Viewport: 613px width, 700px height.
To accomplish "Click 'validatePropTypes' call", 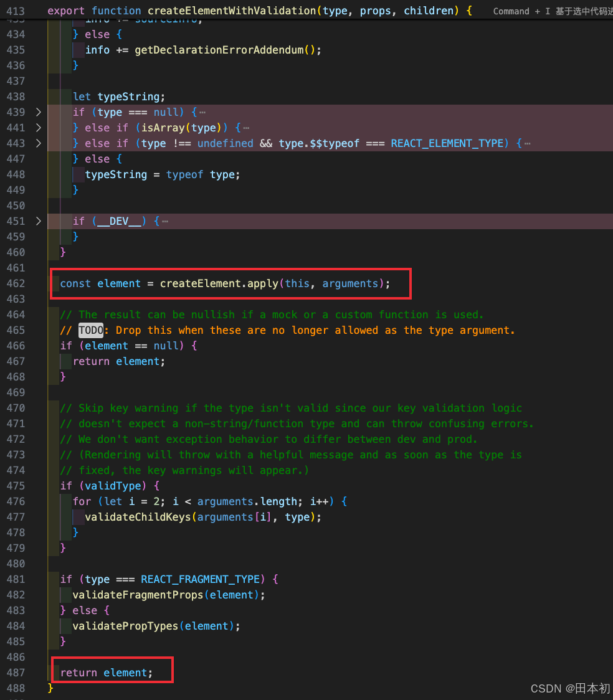I will pyautogui.click(x=125, y=626).
